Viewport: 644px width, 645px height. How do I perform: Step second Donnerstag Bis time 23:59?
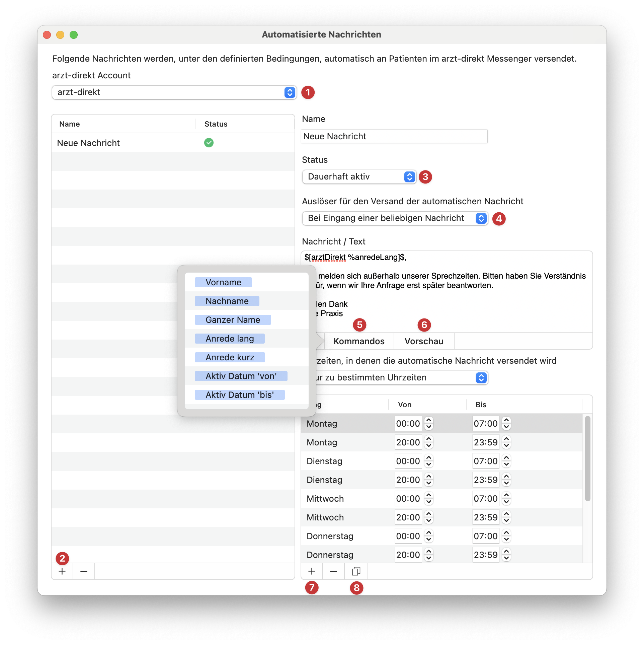point(506,555)
